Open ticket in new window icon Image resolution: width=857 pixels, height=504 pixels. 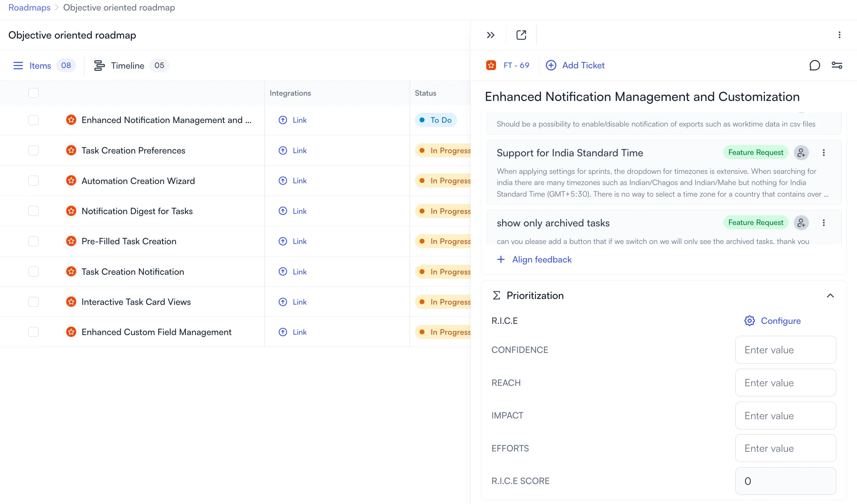(521, 35)
